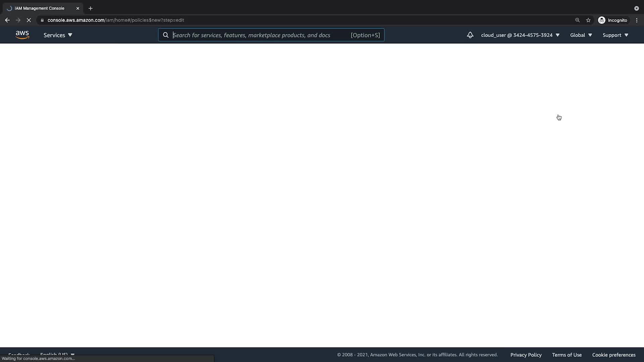The height and width of the screenshot is (362, 644).
Task: Open the Support dropdown menu
Action: tap(615, 35)
